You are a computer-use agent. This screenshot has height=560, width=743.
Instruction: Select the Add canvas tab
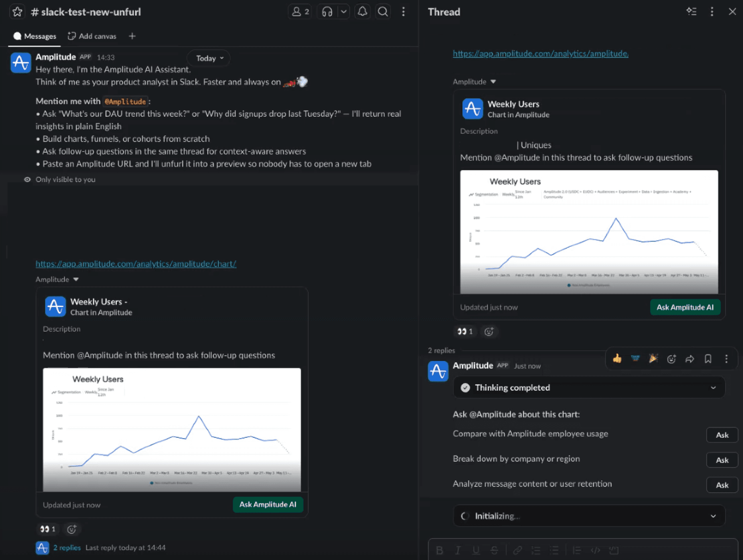[x=92, y=36]
